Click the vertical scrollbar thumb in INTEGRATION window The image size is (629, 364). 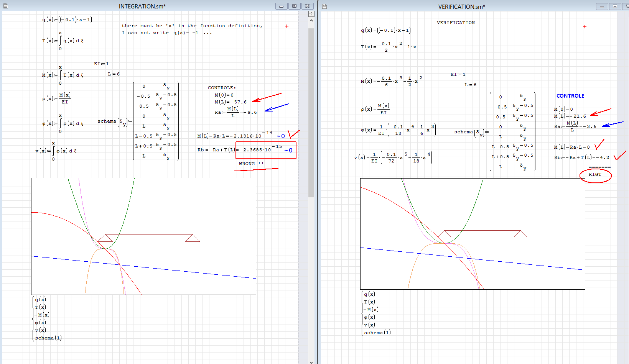click(311, 111)
